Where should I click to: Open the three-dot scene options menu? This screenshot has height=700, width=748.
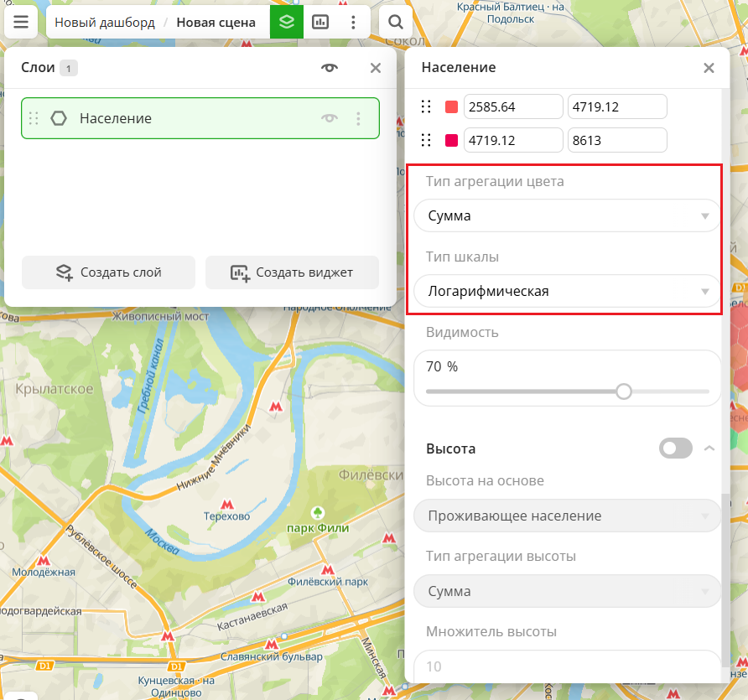(x=354, y=22)
